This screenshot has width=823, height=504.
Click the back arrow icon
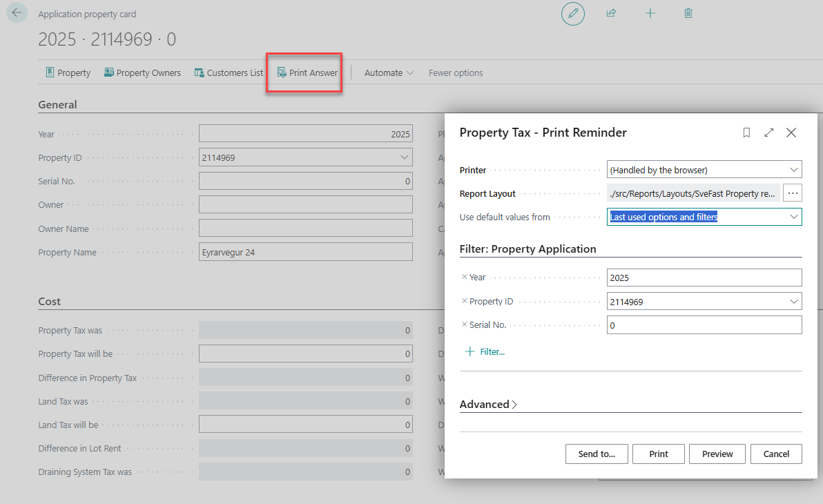pyautogui.click(x=17, y=12)
